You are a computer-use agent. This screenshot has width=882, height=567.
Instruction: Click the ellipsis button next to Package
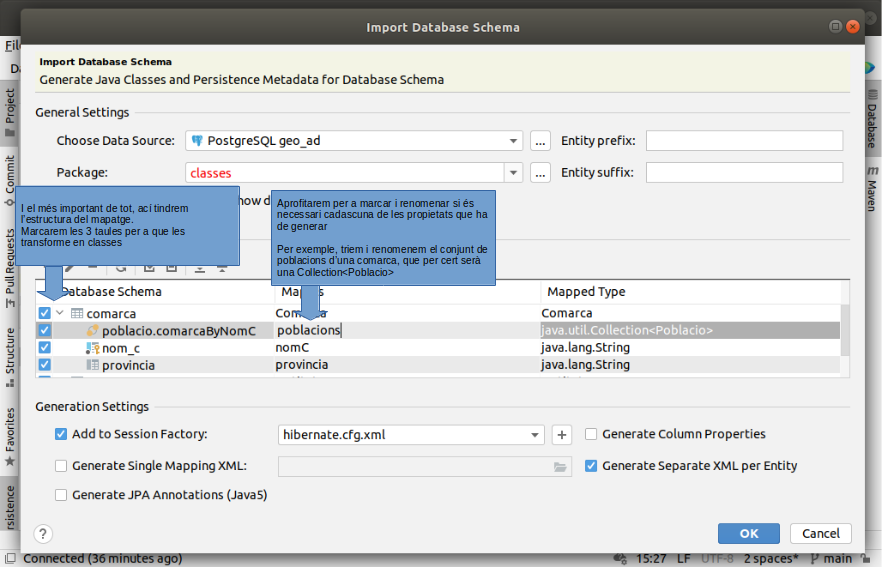pos(540,173)
